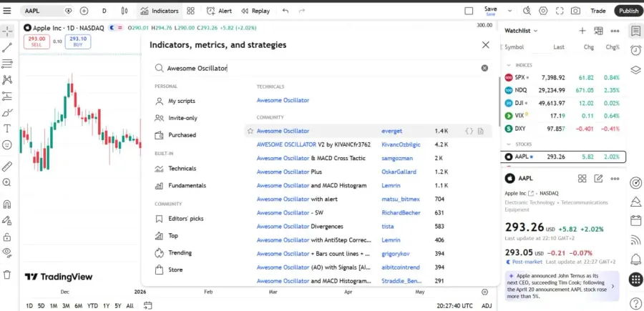Viewport: 644px width, 311px height.
Task: Open the Measure ruler tool
Action: [x=7, y=167]
